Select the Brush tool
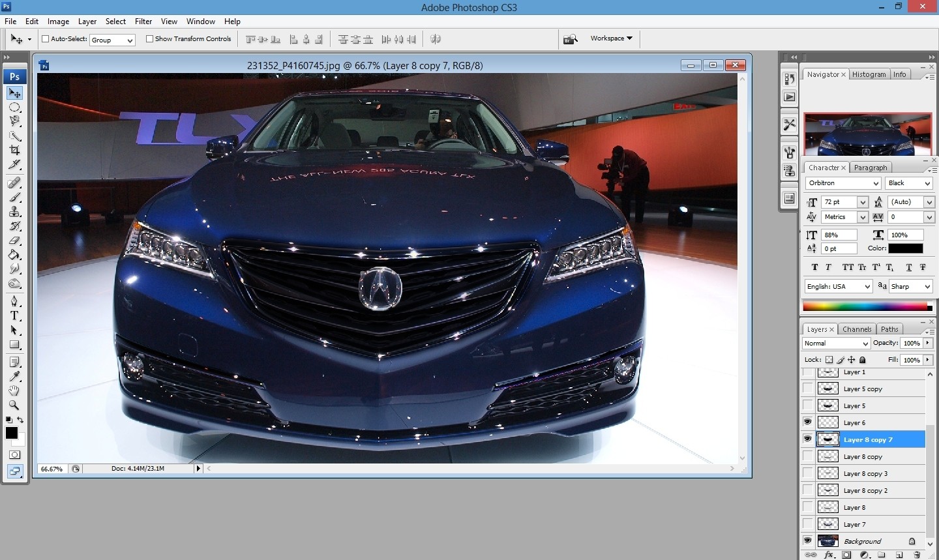 pos(14,198)
